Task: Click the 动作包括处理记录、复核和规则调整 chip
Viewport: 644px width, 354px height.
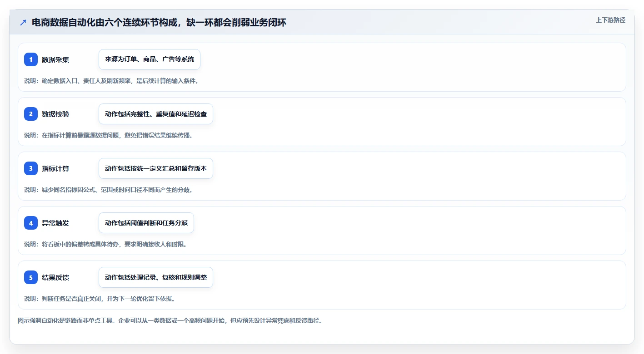Action: [156, 277]
